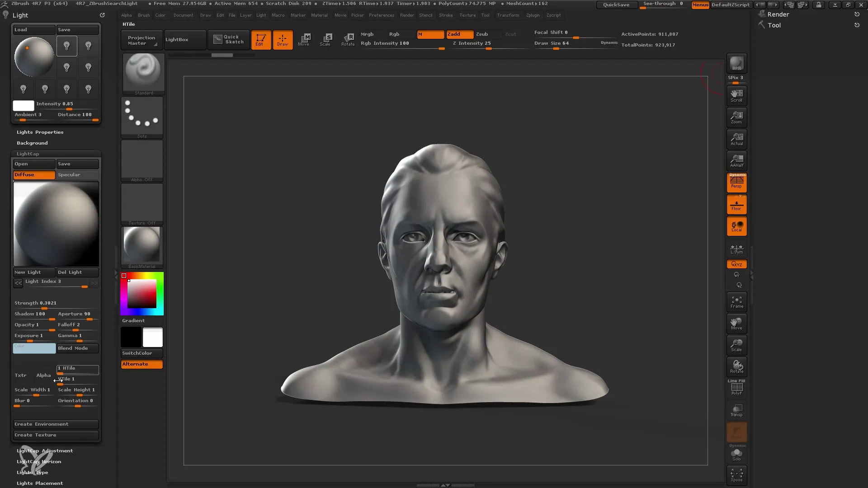This screenshot has width=868, height=488.
Task: Open the Brush menu
Action: 144,15
